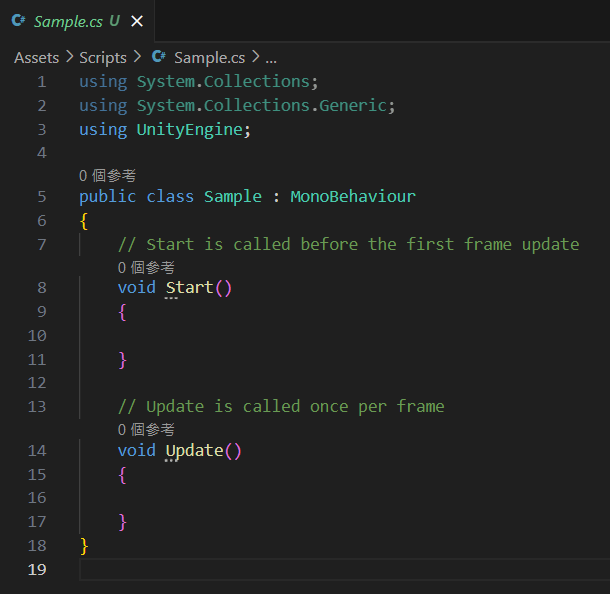Click the "class" keyword on line 5

170,196
